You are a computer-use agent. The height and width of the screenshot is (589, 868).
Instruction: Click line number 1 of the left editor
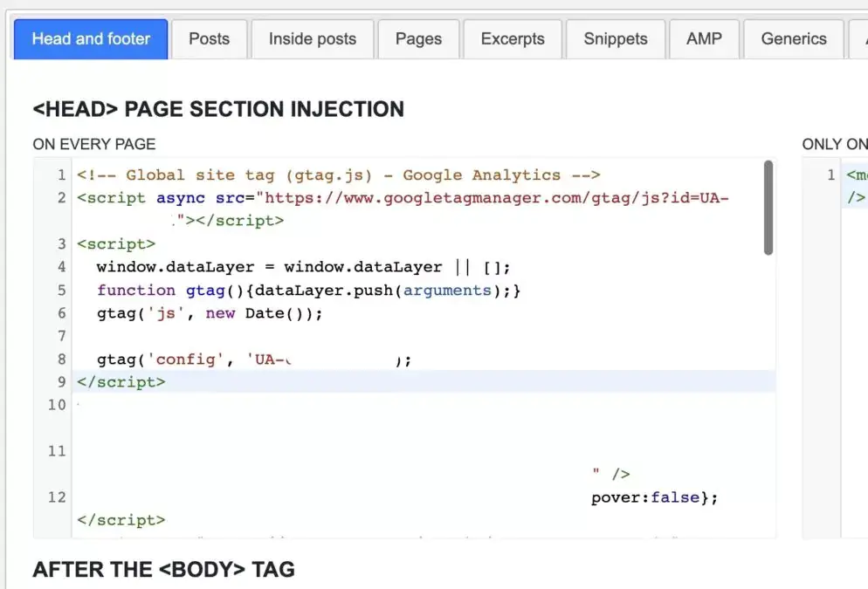(61, 175)
